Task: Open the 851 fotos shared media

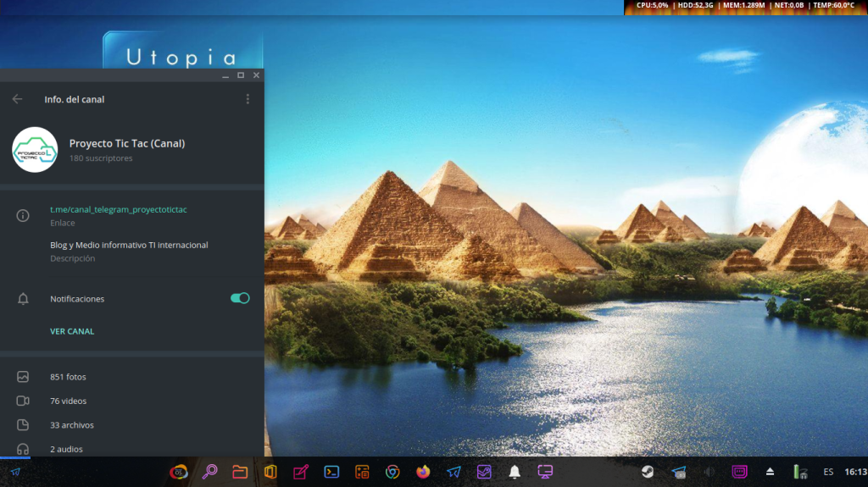Action: 68,377
